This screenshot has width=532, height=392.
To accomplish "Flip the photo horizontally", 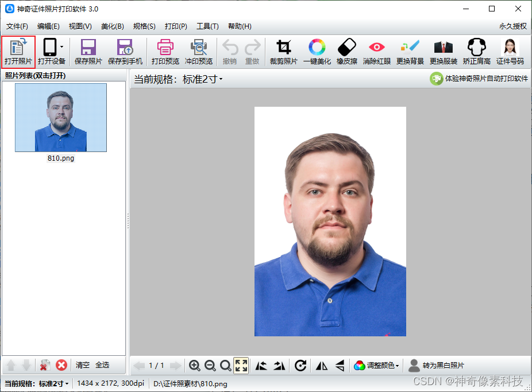I will point(322,366).
